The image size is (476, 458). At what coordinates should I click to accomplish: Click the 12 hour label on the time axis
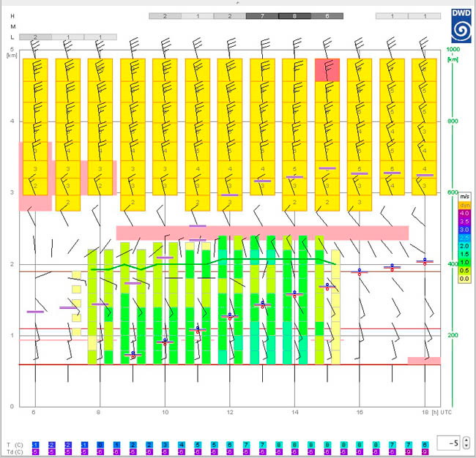click(x=230, y=412)
